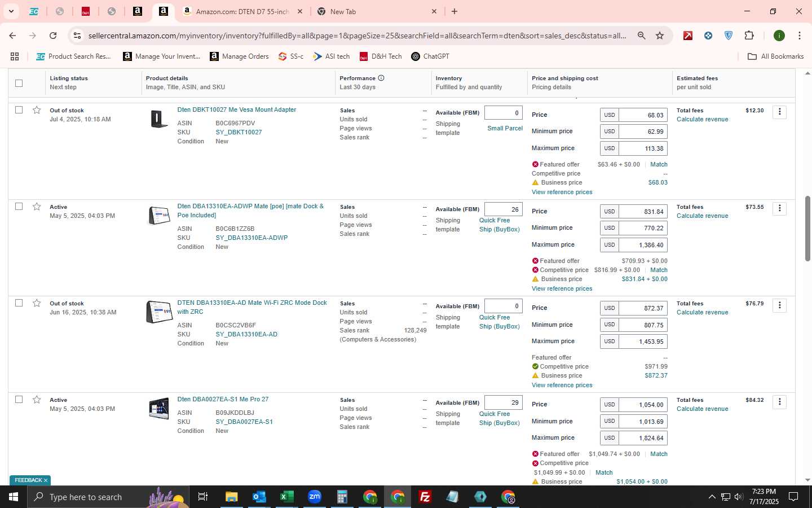The width and height of the screenshot is (812, 508).
Task: Open Outlook from the taskbar
Action: [x=259, y=497]
